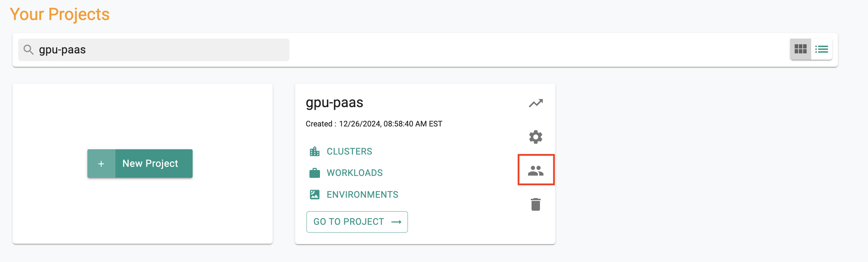Click the plus icon on New Project
868x262 pixels.
tap(101, 164)
